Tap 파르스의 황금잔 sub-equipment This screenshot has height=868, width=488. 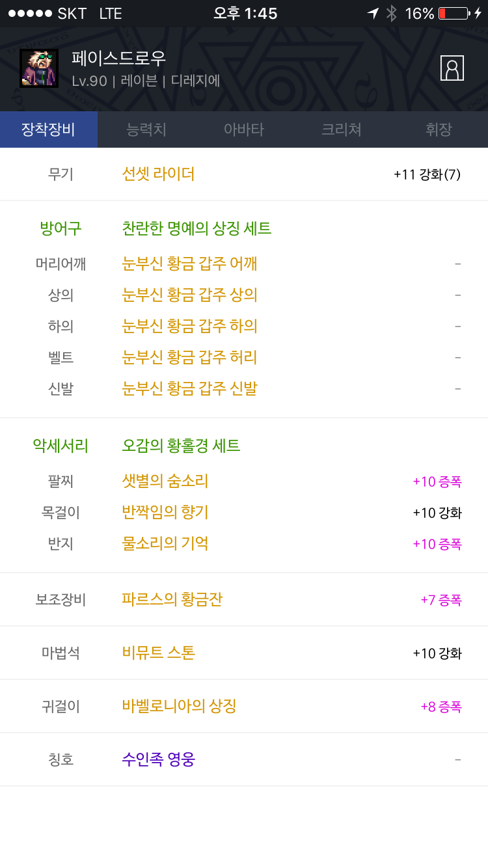coord(172,599)
